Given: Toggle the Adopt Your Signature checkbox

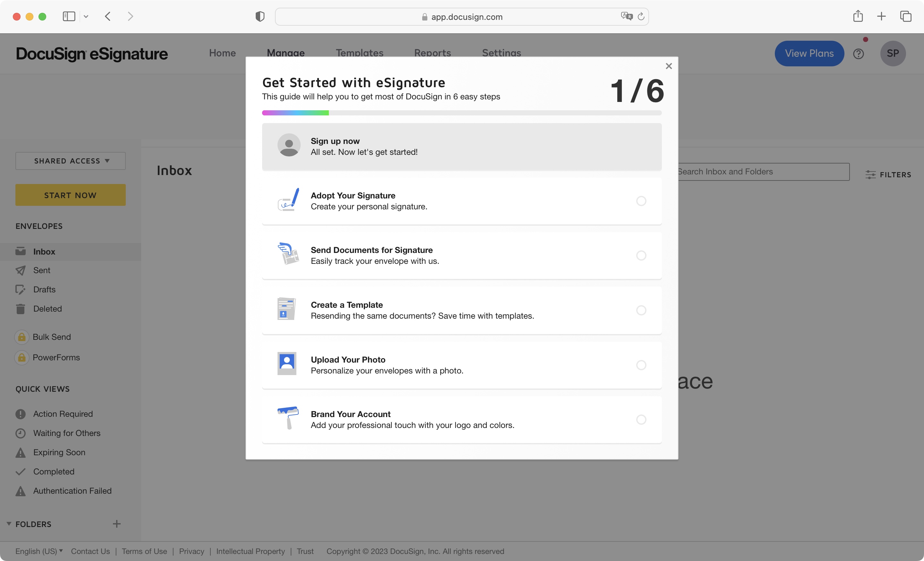Looking at the screenshot, I should pyautogui.click(x=641, y=200).
